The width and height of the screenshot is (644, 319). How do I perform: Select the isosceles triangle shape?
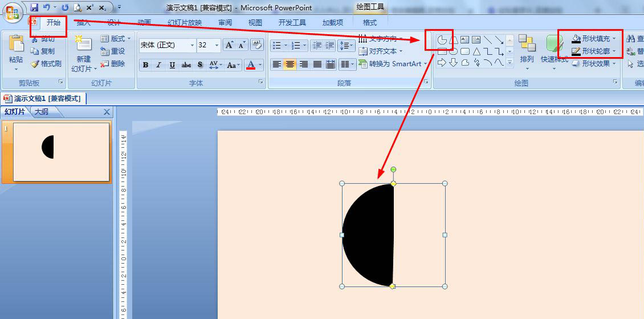(476, 51)
